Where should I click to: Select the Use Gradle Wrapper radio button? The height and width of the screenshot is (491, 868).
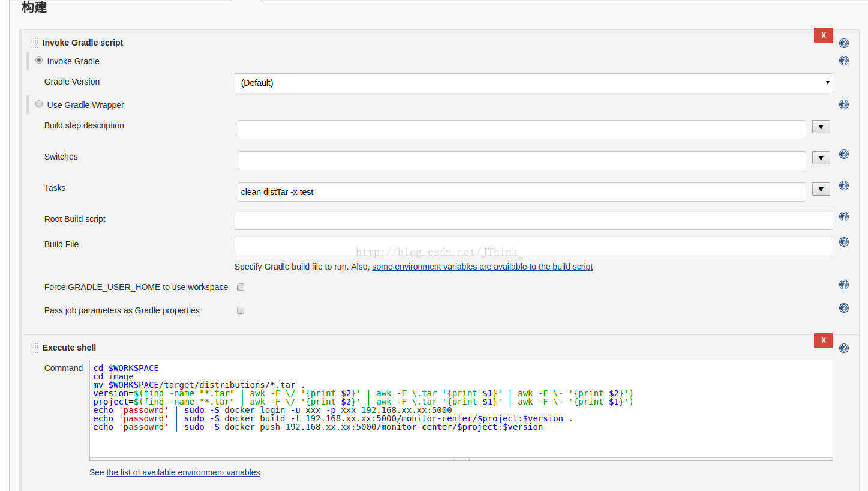coord(39,104)
